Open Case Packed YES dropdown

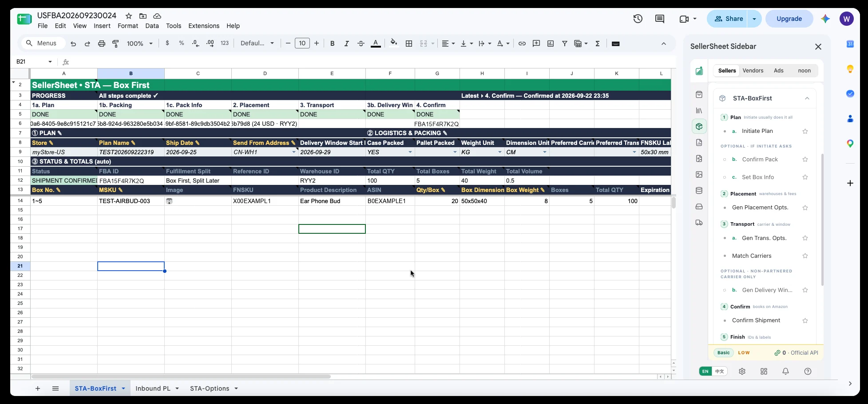[x=410, y=152]
